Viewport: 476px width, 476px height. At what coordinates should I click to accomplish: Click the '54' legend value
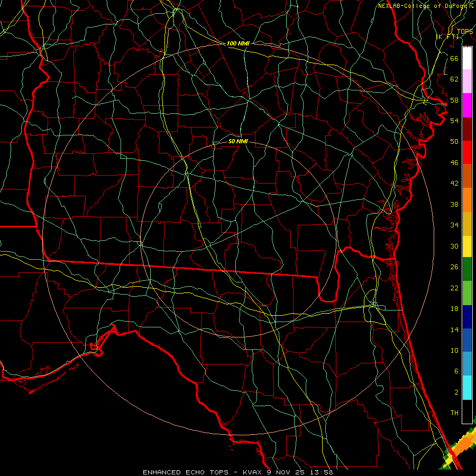[x=454, y=121]
